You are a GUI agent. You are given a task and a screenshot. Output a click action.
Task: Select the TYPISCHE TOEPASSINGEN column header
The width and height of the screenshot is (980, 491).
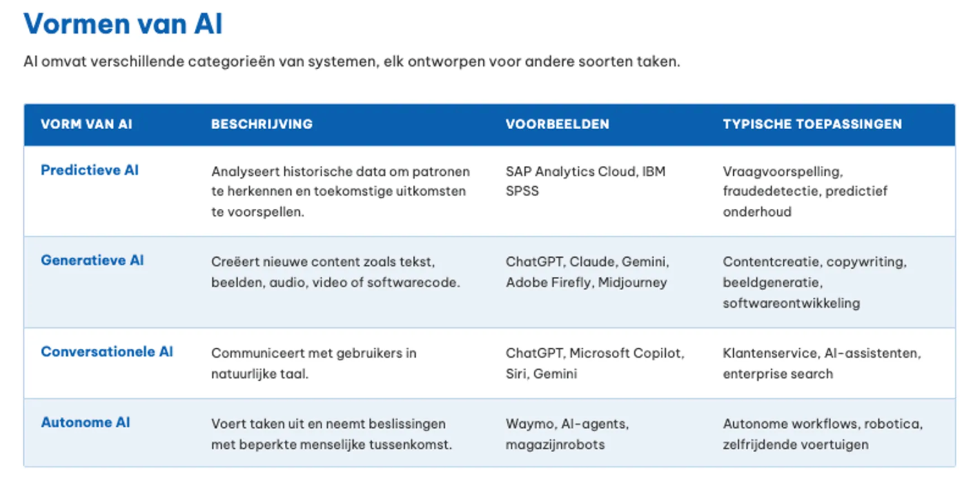coord(812,124)
